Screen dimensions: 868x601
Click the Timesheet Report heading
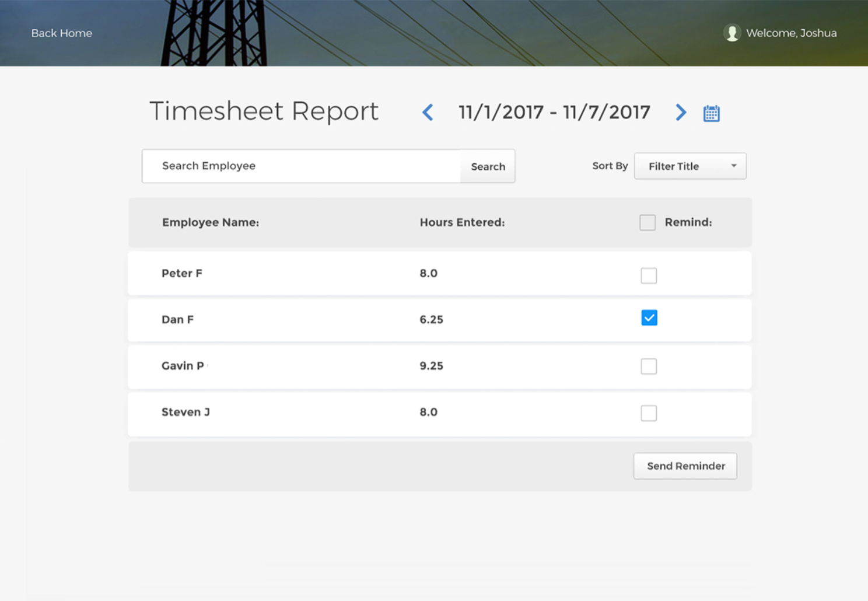pyautogui.click(x=264, y=111)
